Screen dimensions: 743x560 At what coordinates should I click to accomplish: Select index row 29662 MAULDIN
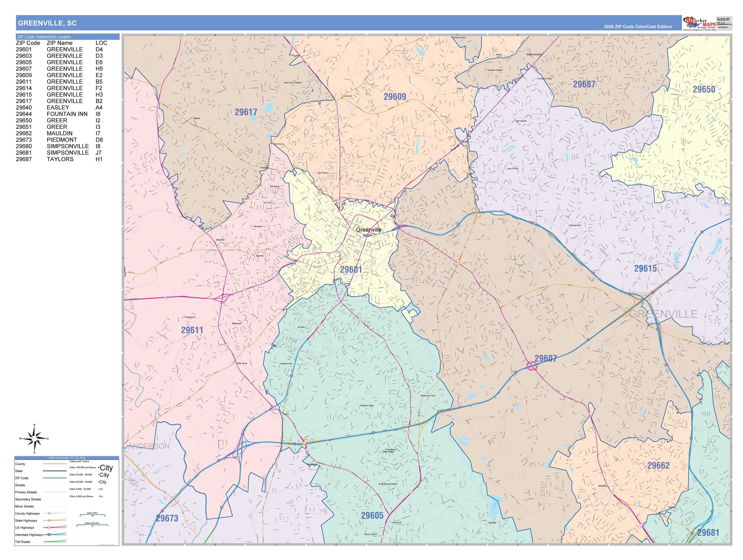pyautogui.click(x=59, y=133)
